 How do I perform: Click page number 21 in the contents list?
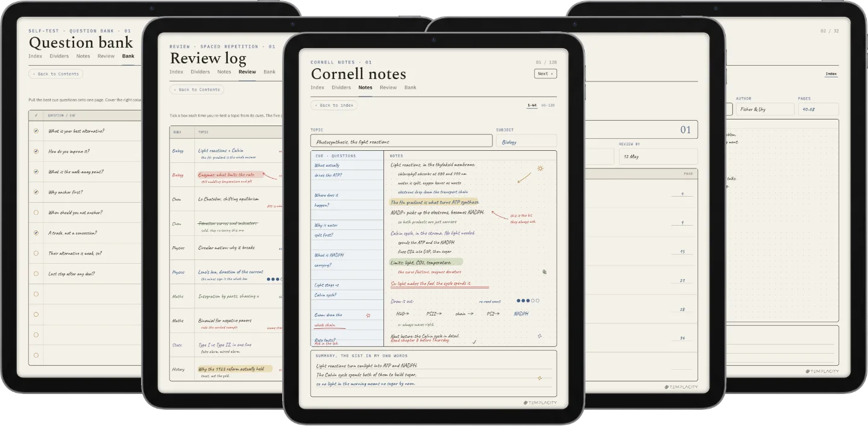682,281
